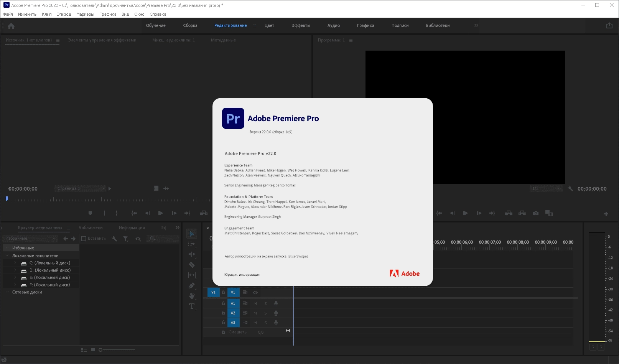Open the Страница 1 dropdown
The image size is (619, 364).
(81, 188)
